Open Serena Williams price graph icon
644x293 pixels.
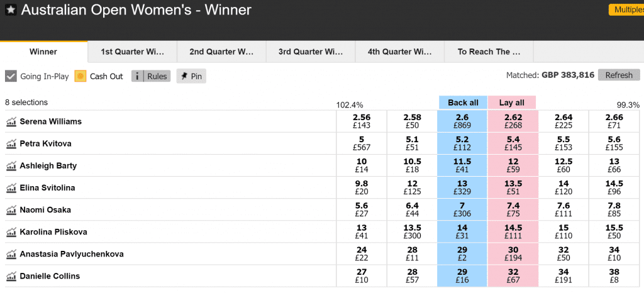point(11,121)
